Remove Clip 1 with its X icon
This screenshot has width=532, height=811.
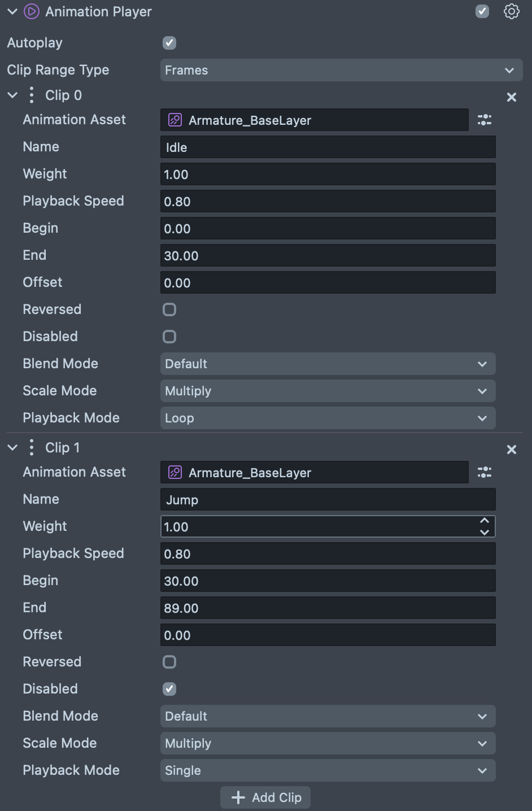(x=512, y=450)
